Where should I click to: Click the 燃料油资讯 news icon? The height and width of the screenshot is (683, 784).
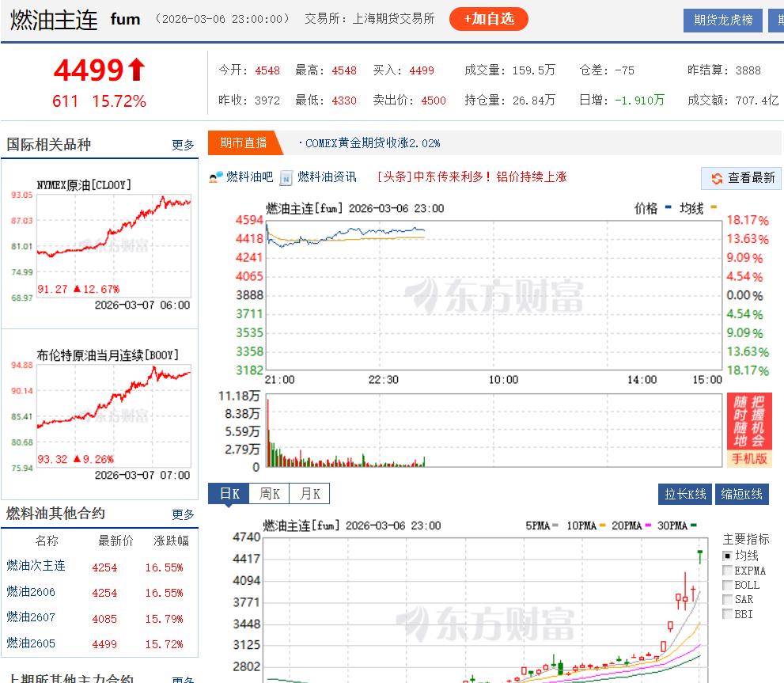click(286, 177)
